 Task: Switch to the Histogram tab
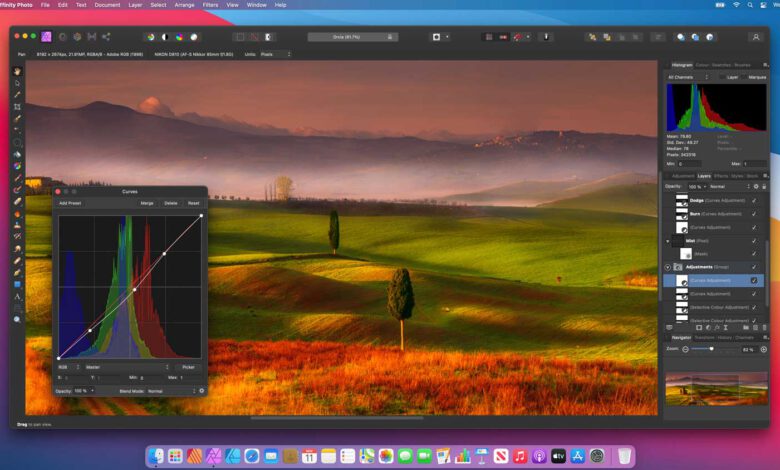tap(682, 65)
